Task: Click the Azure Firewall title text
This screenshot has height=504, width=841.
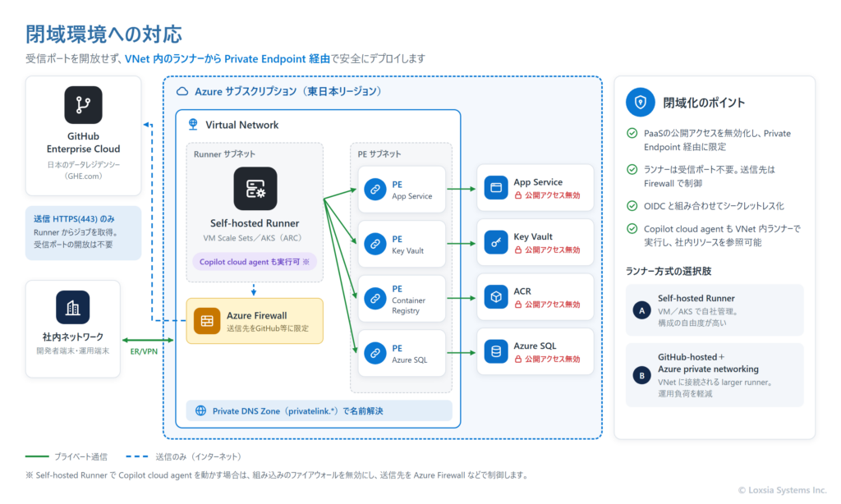Action: 256,316
